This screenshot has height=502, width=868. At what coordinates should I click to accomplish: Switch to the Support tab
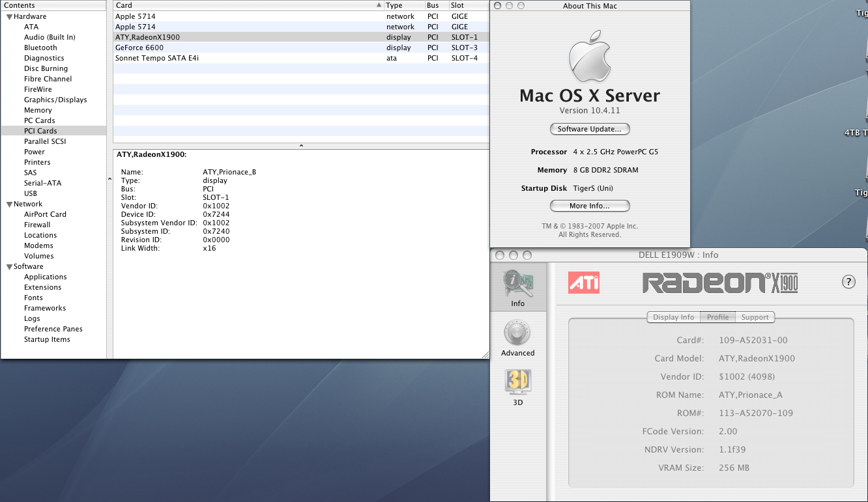pyautogui.click(x=755, y=317)
